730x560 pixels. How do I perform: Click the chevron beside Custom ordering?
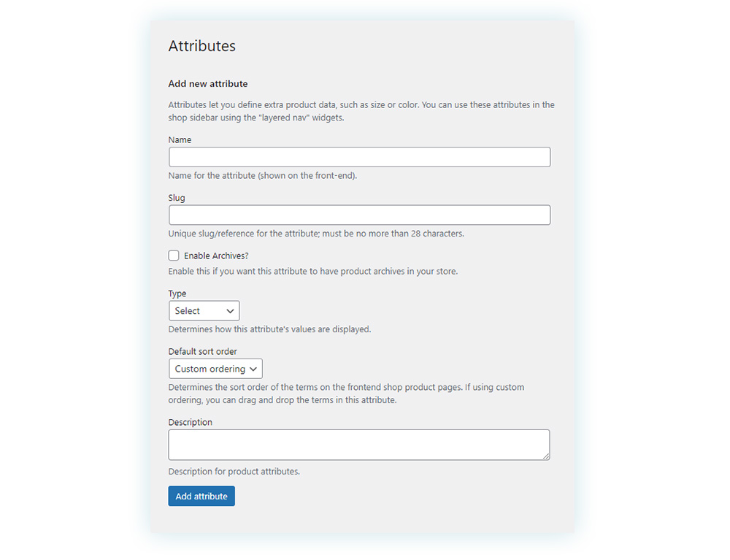coord(253,369)
